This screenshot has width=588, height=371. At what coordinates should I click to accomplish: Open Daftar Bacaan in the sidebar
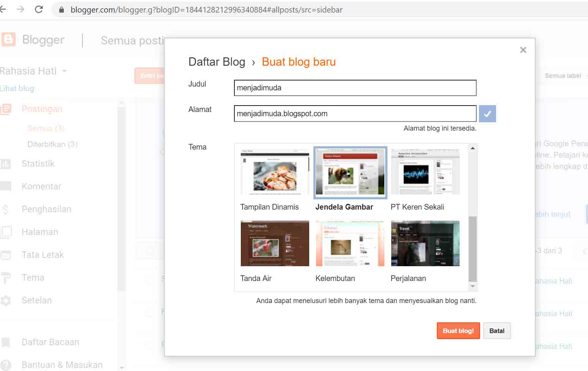click(51, 342)
